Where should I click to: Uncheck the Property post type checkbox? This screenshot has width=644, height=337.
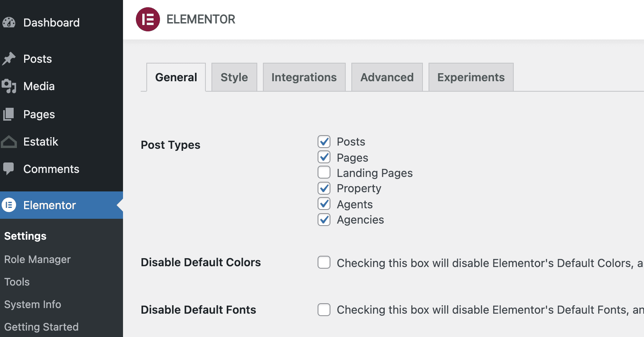click(324, 188)
